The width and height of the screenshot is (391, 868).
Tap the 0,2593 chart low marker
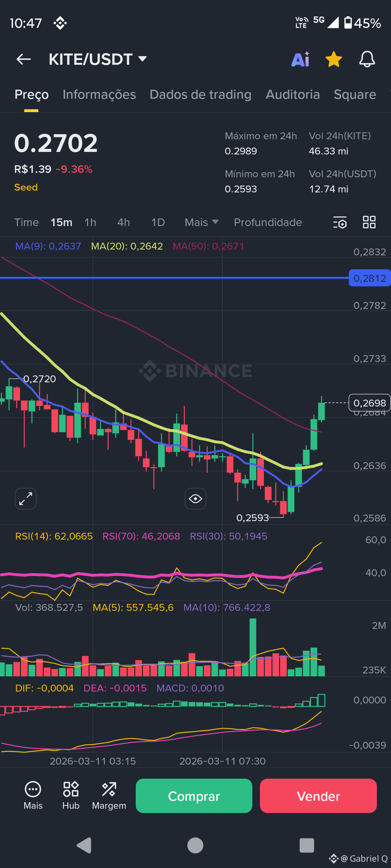point(253,518)
